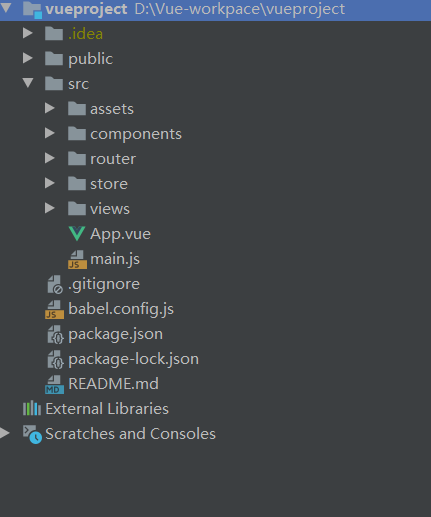
Task: Click the JS file icon of main.js
Action: [x=77, y=260]
